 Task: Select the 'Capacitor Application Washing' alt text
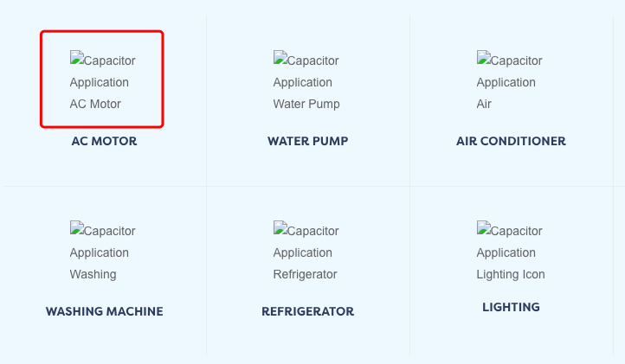pos(103,252)
